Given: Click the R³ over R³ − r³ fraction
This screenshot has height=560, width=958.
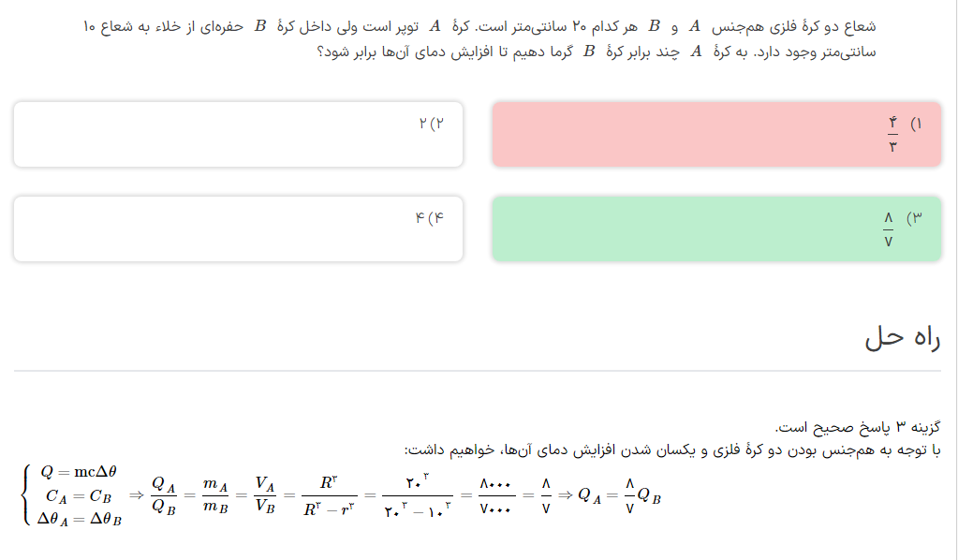Looking at the screenshot, I should [328, 495].
